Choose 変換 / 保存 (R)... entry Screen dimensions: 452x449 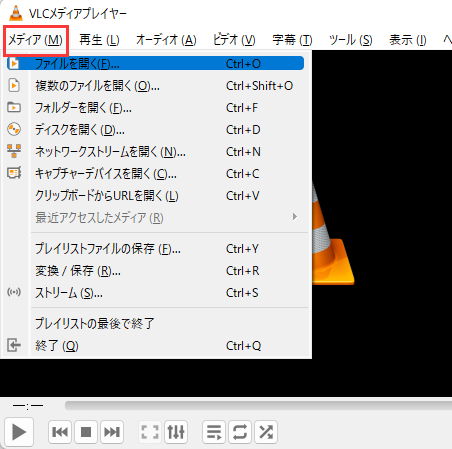pos(155,271)
